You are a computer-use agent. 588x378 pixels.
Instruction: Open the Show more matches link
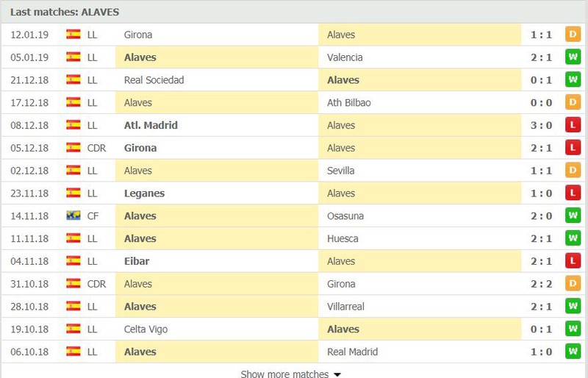coord(284,374)
